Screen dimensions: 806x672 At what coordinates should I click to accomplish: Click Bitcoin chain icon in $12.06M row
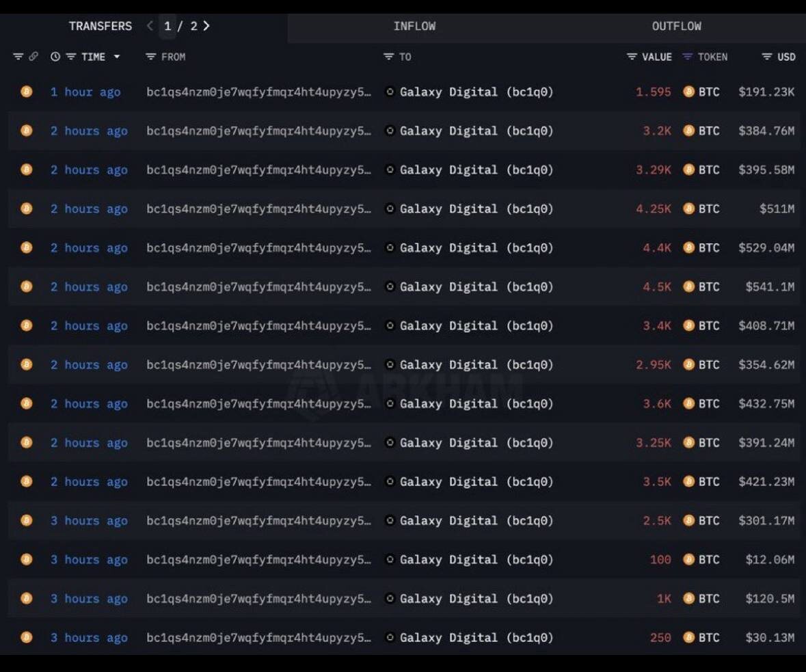tap(27, 559)
